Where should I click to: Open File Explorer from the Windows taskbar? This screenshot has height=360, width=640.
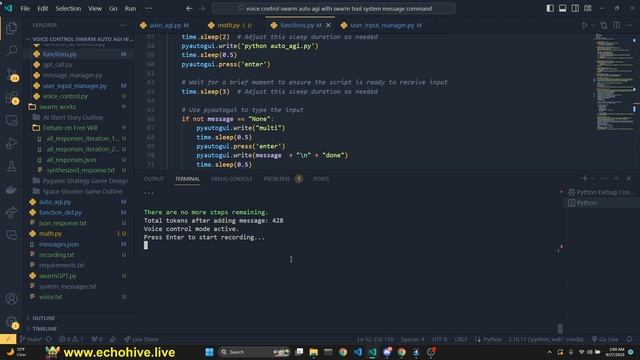[313, 352]
